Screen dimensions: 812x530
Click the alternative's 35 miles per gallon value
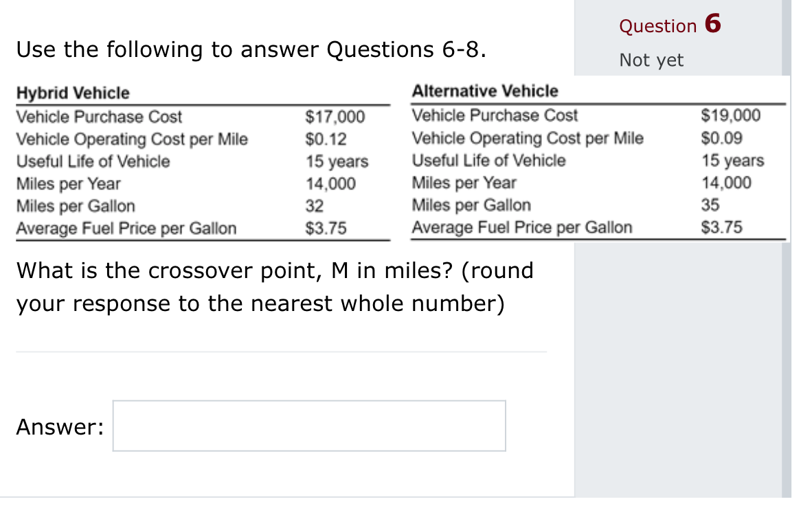pyautogui.click(x=708, y=205)
